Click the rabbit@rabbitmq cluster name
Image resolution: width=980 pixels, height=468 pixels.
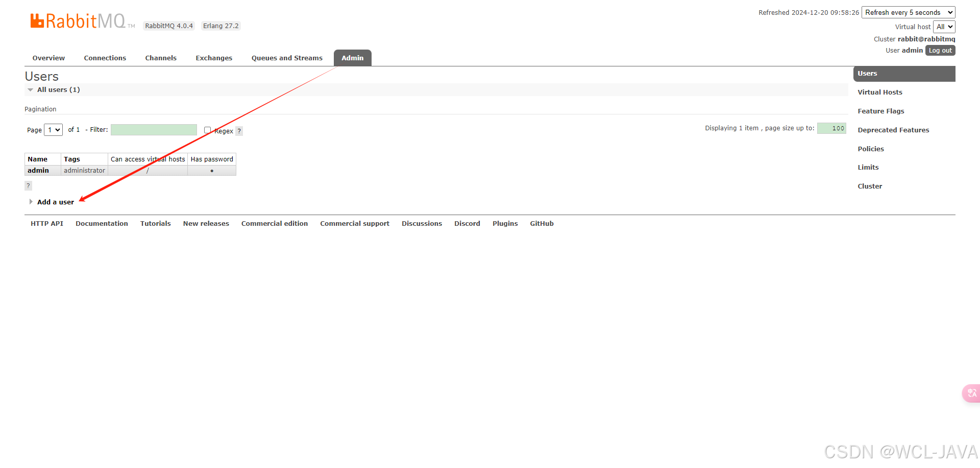tap(926, 39)
